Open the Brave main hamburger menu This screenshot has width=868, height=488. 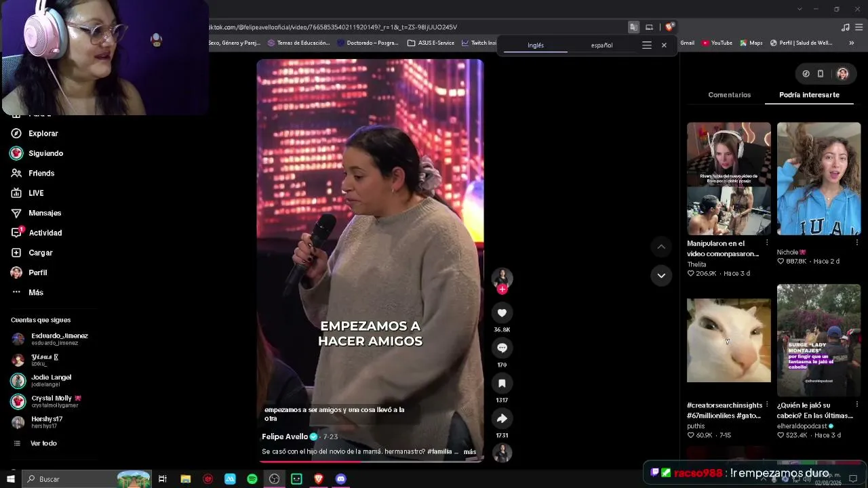(859, 27)
